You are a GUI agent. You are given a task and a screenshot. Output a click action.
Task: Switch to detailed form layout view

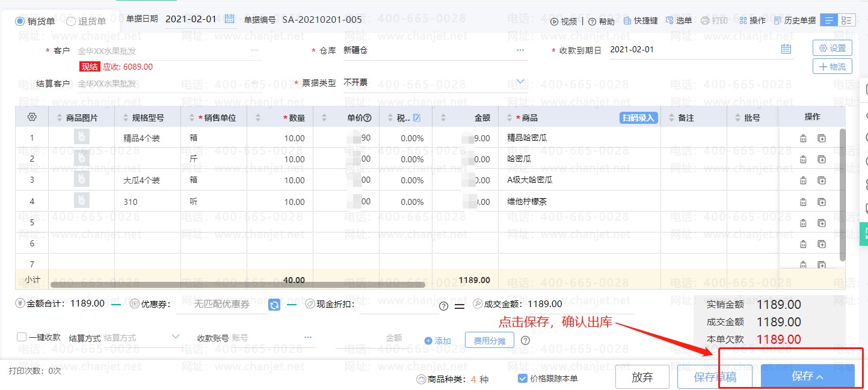pyautogui.click(x=847, y=20)
